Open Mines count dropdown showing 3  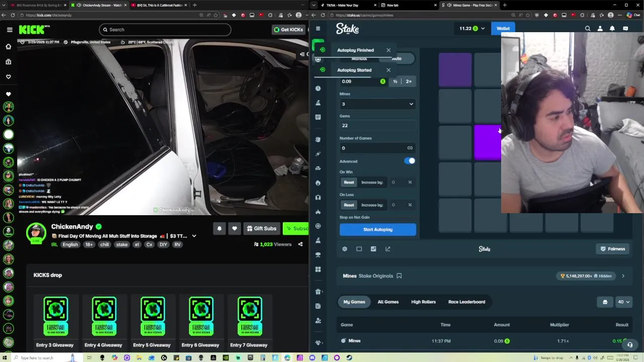click(x=378, y=104)
